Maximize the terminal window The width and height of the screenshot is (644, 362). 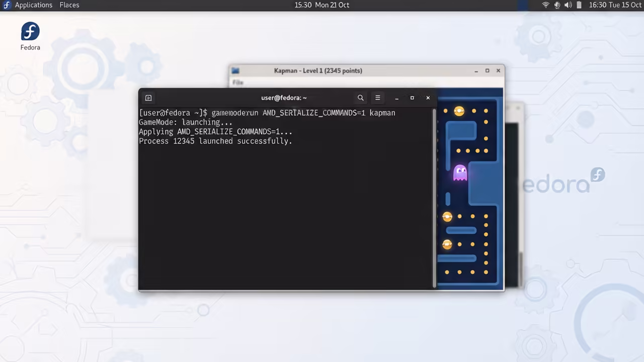tap(412, 98)
